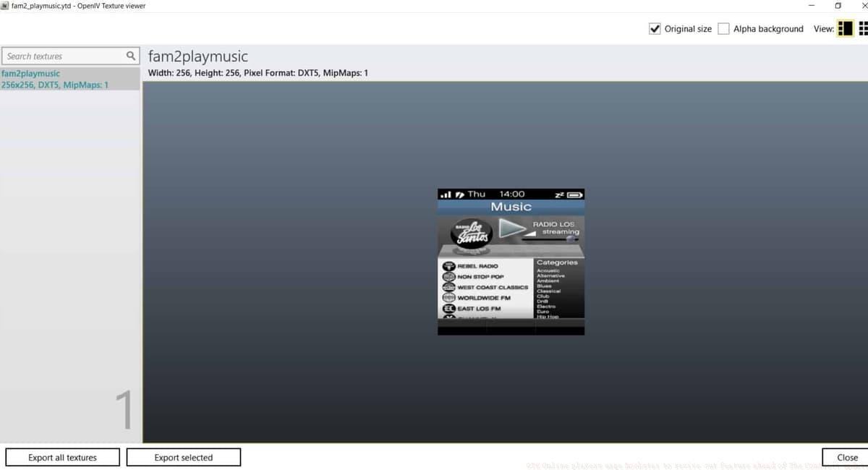The image size is (868, 470).
Task: Enable the Alpha background checkbox
Action: pos(723,29)
